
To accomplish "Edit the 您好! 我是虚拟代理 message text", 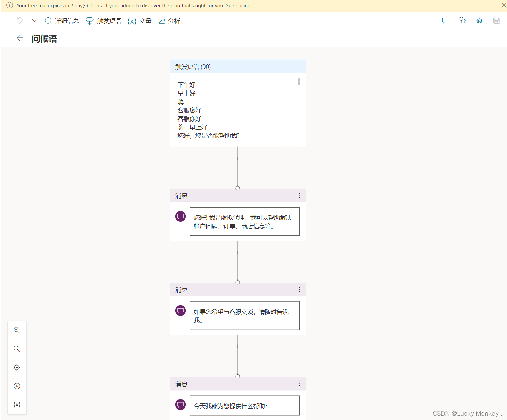I will (245, 221).
